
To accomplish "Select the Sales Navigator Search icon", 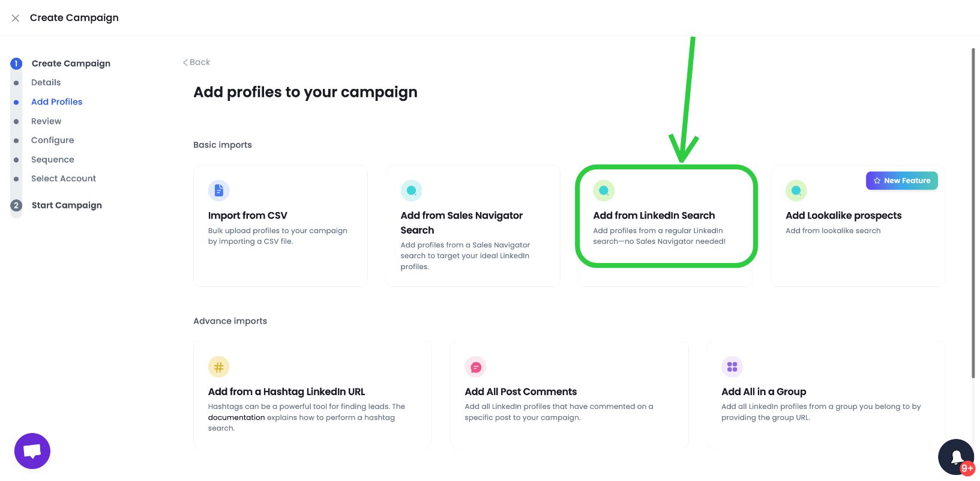I will coord(412,190).
